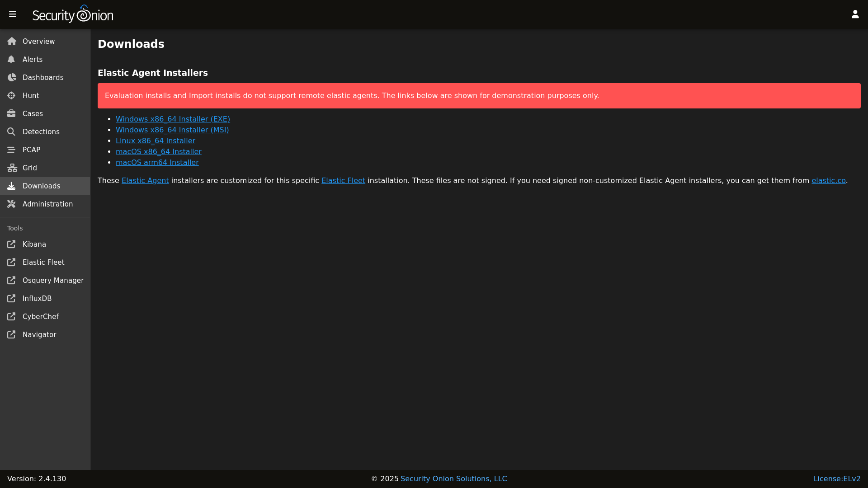The image size is (868, 488).
Task: Open the License:ELv2 footer link
Action: tap(836, 479)
